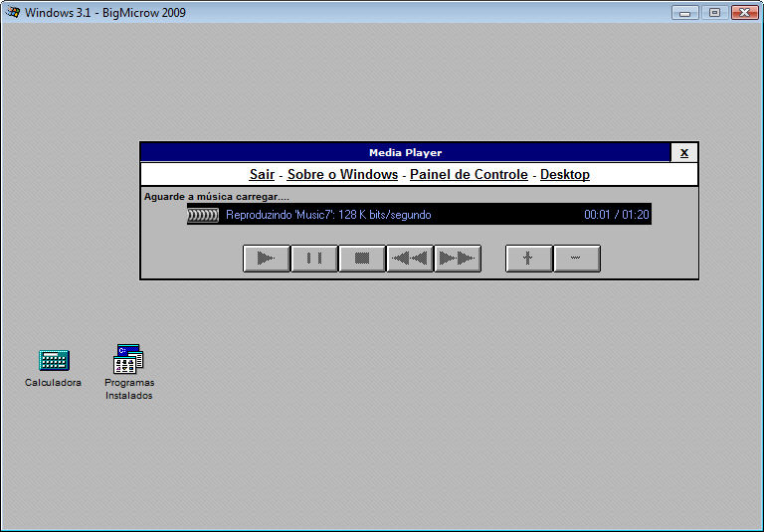Click the 00:01 / 01:20 time display
The width and height of the screenshot is (764, 532).
click(x=617, y=215)
